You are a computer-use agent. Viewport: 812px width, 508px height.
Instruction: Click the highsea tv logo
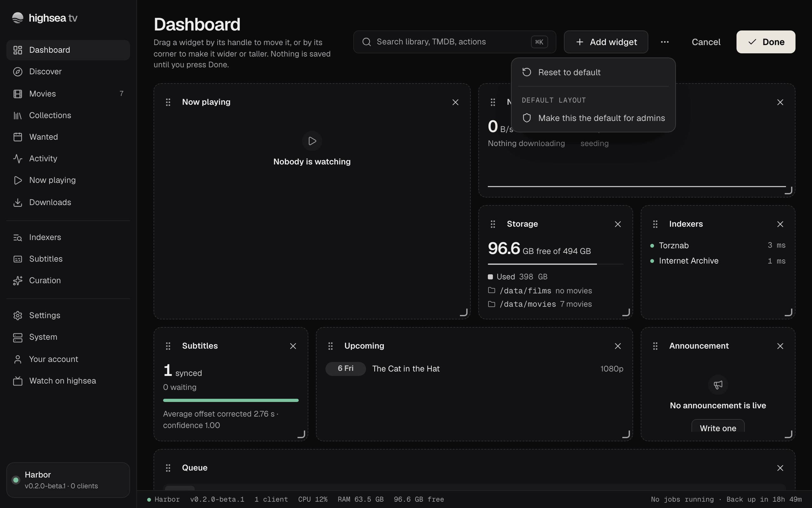[x=45, y=18]
